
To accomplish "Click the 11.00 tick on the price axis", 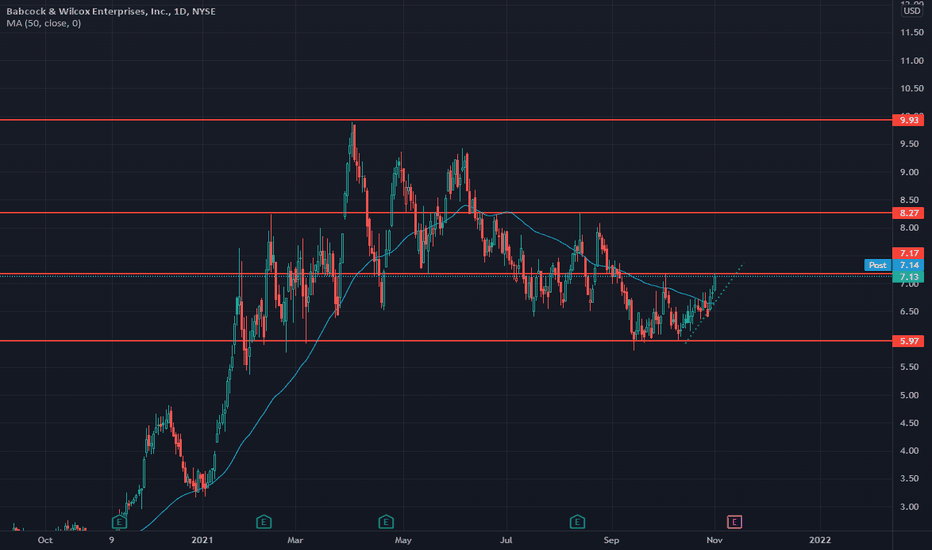I will [912, 61].
